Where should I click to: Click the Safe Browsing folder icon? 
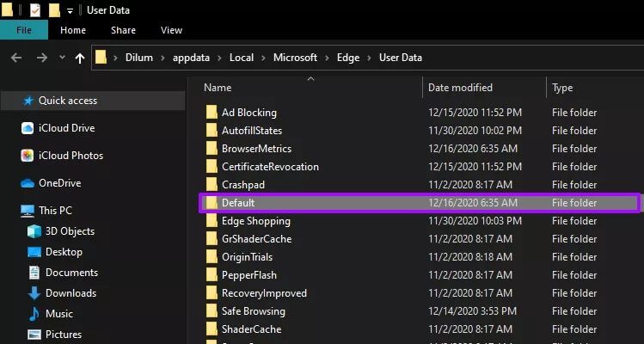212,311
